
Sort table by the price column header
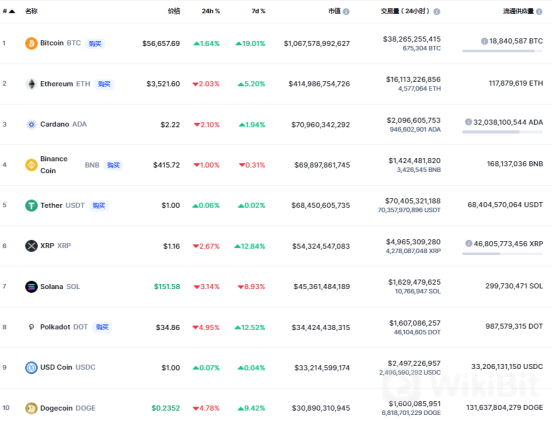point(174,11)
